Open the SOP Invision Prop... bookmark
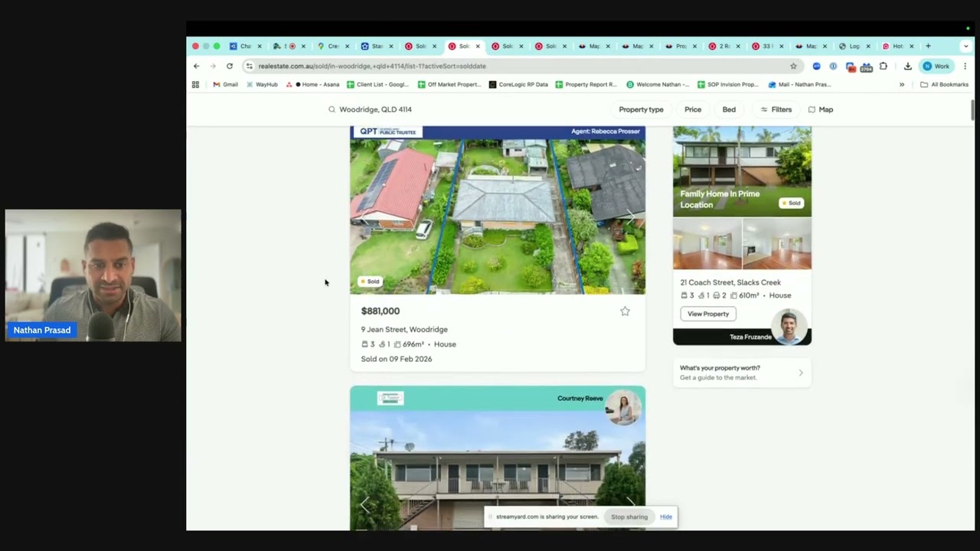Image resolution: width=980 pixels, height=551 pixels. 727,84
